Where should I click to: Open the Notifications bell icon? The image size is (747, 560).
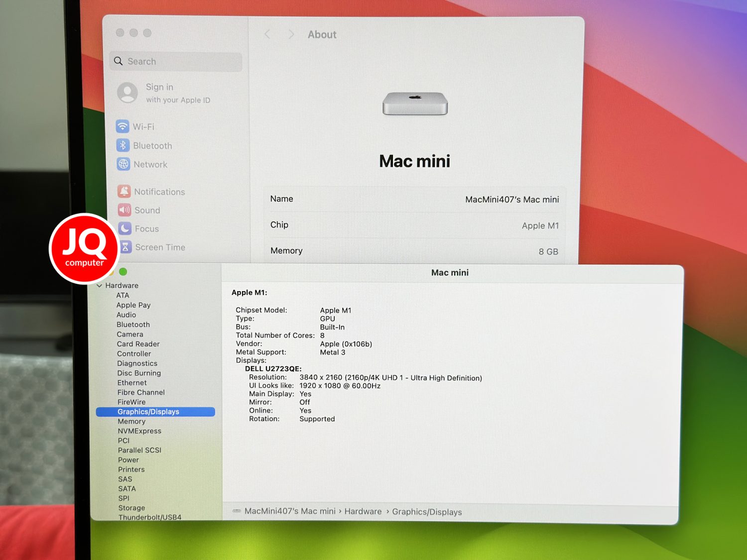pos(124,191)
